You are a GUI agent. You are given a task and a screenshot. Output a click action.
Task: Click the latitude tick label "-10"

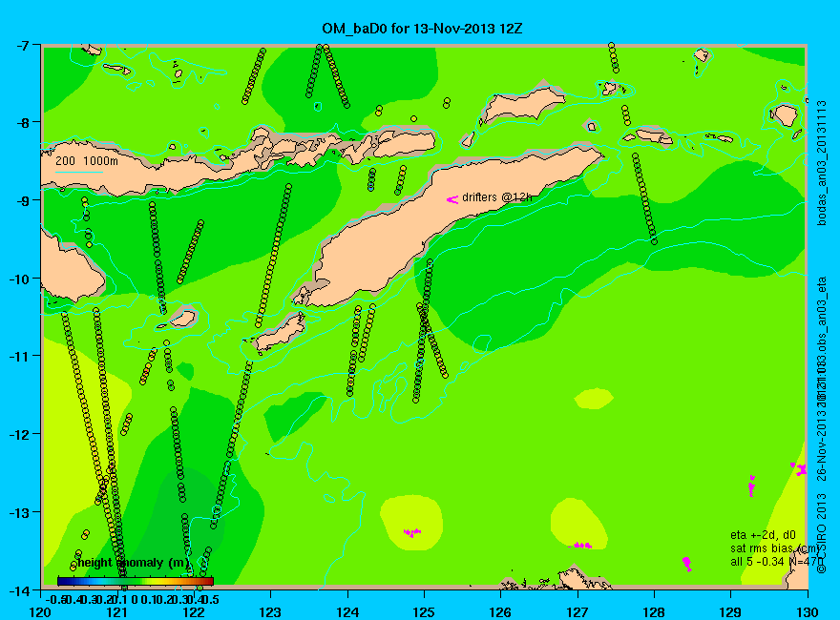point(19,279)
